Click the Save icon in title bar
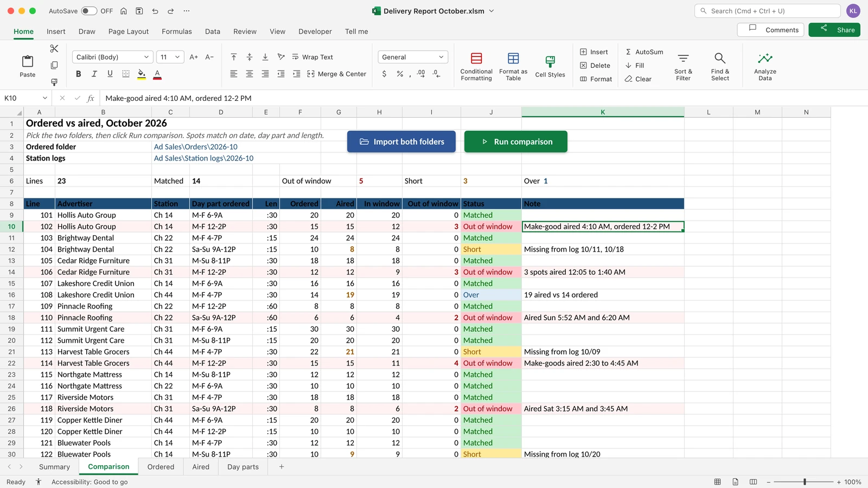 coord(139,11)
